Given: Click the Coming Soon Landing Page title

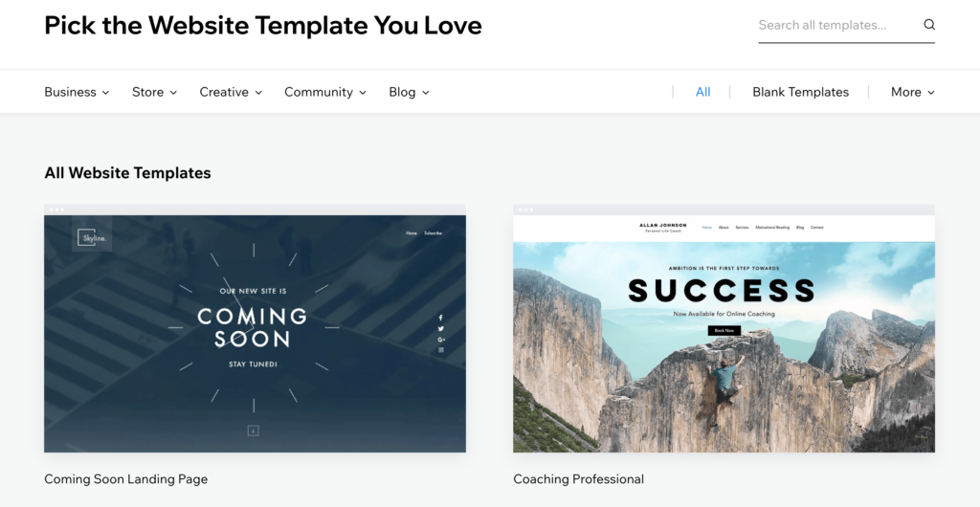Looking at the screenshot, I should coord(125,479).
